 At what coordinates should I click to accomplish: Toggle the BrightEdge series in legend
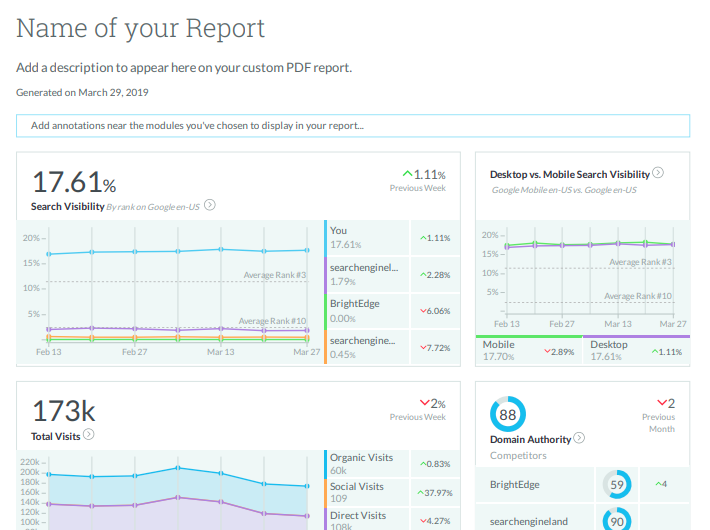pos(366,310)
